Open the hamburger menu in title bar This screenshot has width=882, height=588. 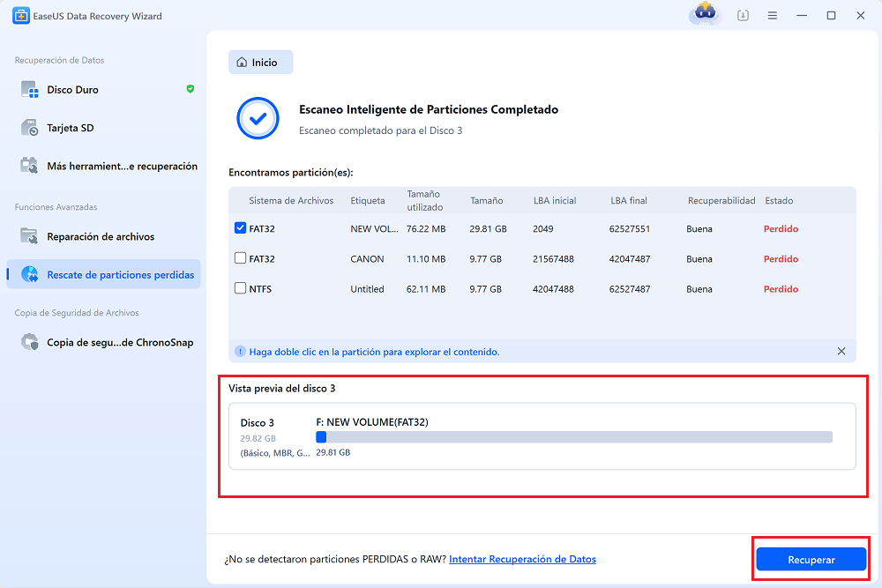[773, 16]
